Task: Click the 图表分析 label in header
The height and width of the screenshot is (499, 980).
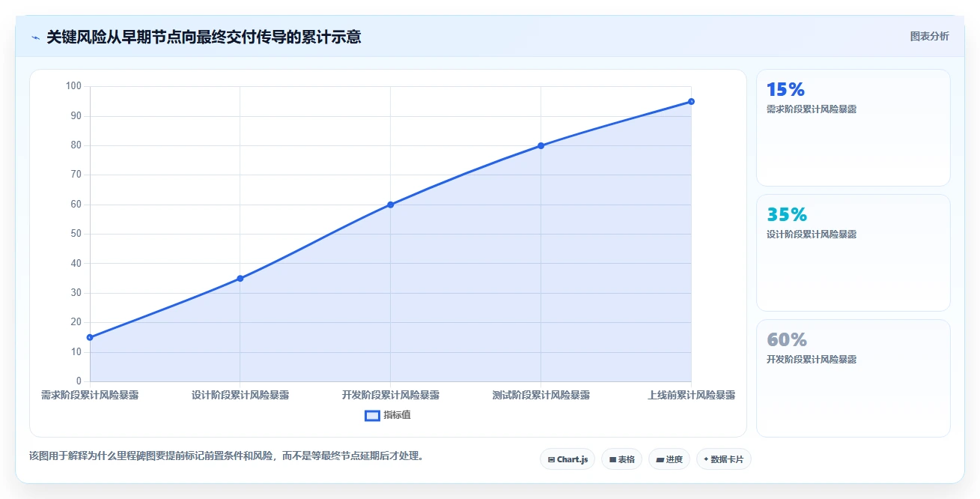Action: 929,36
